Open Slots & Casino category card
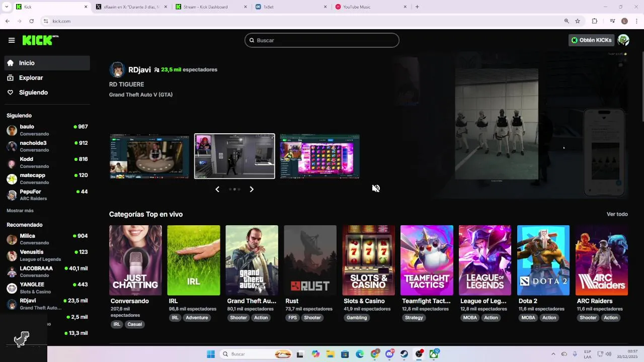The height and width of the screenshot is (362, 644). [x=368, y=260]
